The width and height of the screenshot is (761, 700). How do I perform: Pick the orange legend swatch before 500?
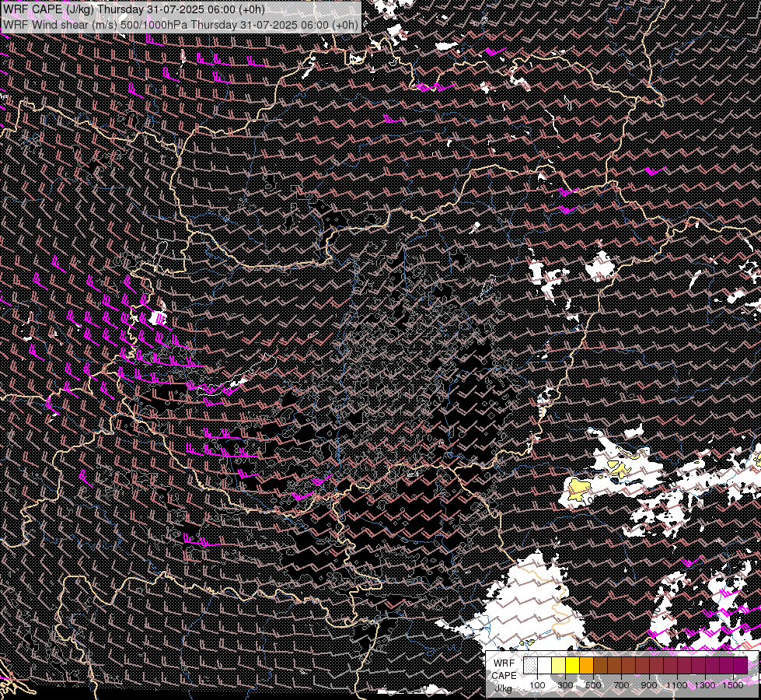pyautogui.click(x=586, y=666)
